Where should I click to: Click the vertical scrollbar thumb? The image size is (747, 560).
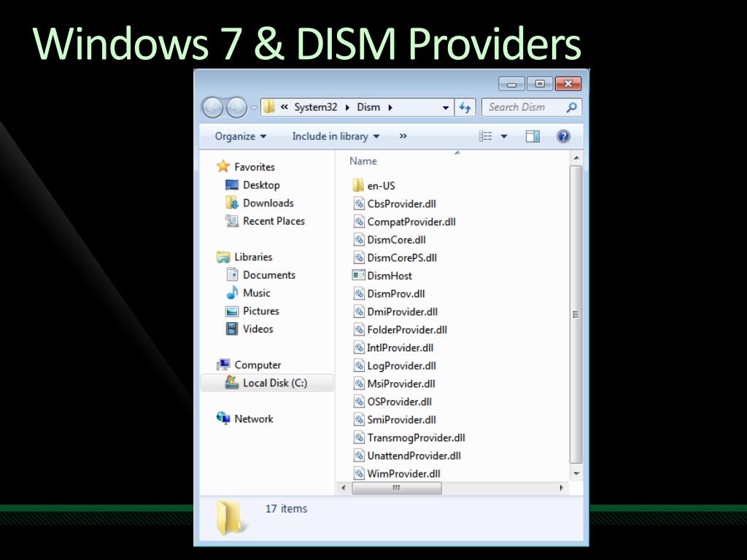(576, 314)
